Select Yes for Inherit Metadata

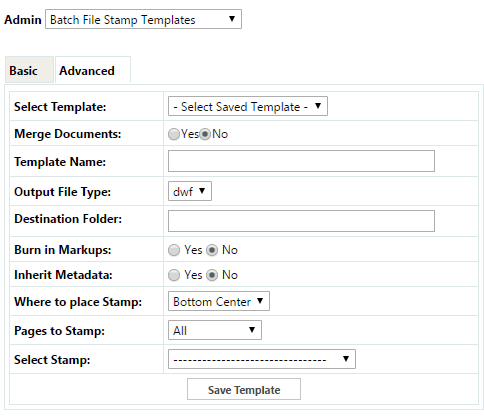(x=174, y=275)
